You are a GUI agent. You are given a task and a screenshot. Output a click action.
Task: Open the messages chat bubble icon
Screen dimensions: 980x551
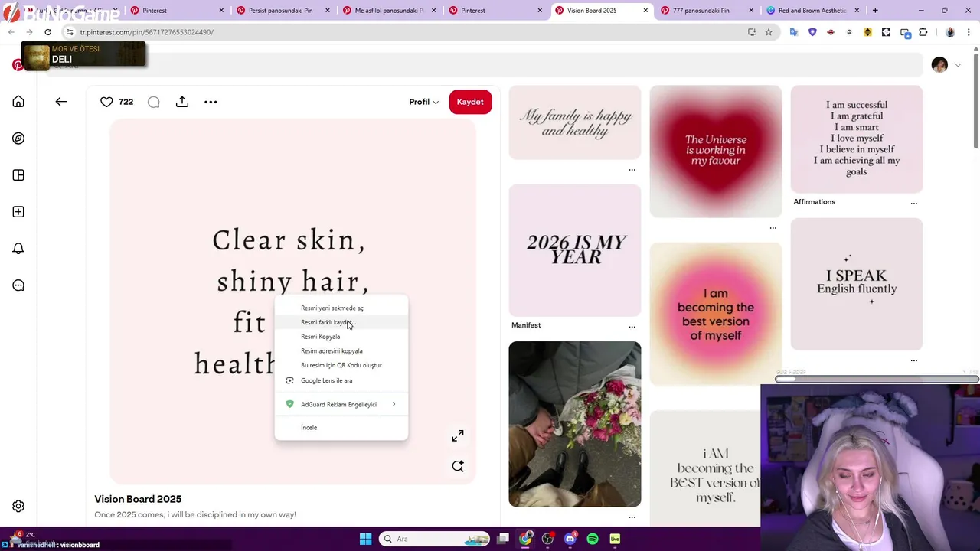coord(18,285)
